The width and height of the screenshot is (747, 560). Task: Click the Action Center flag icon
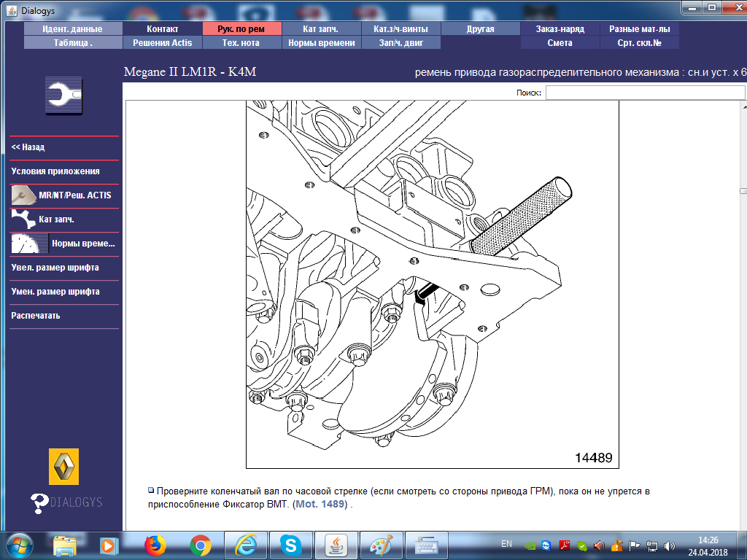(x=634, y=546)
